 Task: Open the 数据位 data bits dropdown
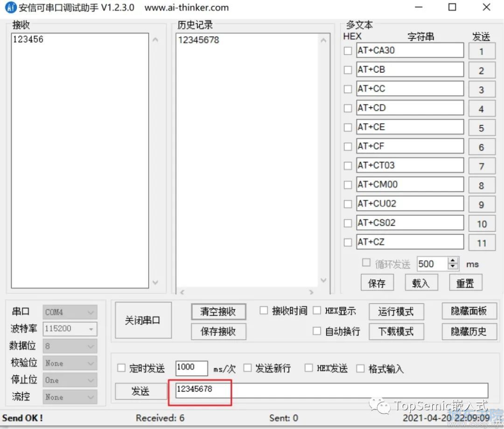click(x=70, y=346)
